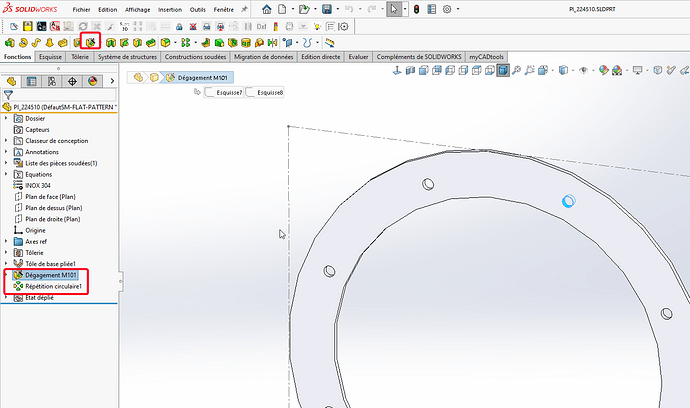Click the Edit Appearance color ball icon

point(604,70)
